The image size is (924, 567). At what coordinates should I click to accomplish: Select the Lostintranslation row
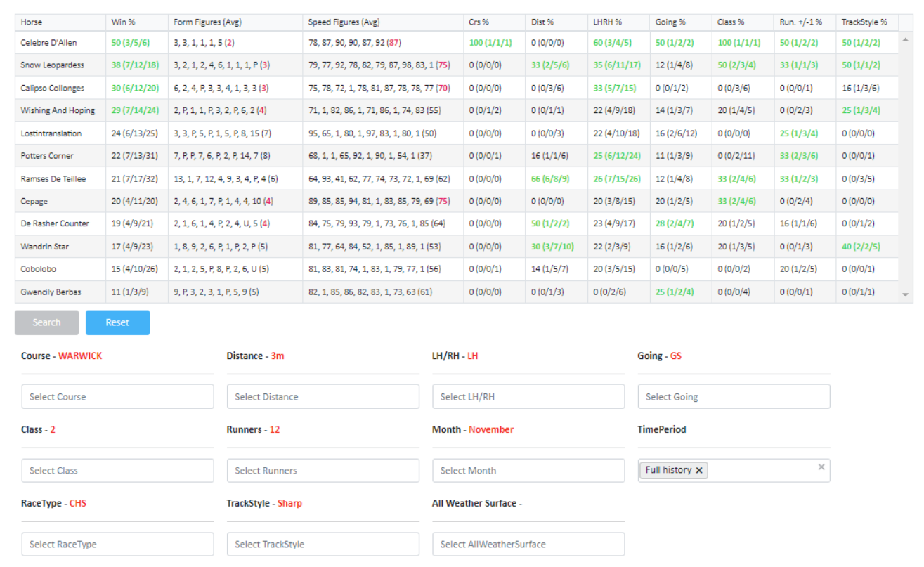point(457,133)
